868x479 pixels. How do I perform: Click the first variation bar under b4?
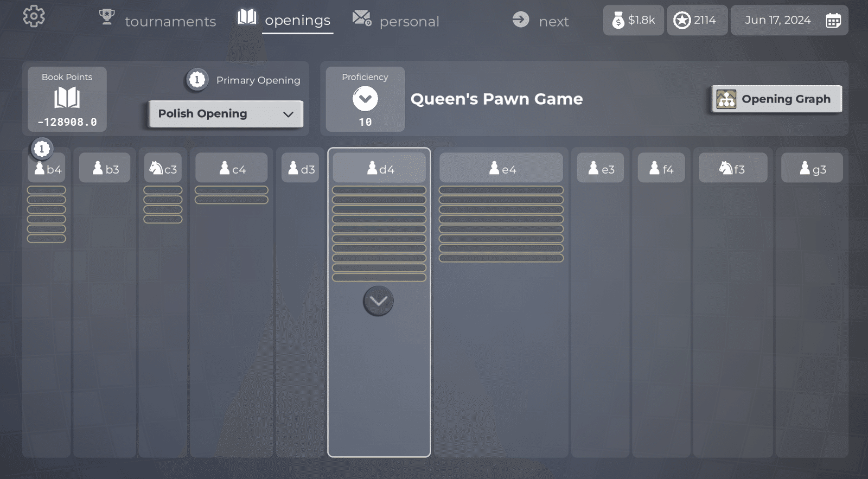click(x=47, y=190)
